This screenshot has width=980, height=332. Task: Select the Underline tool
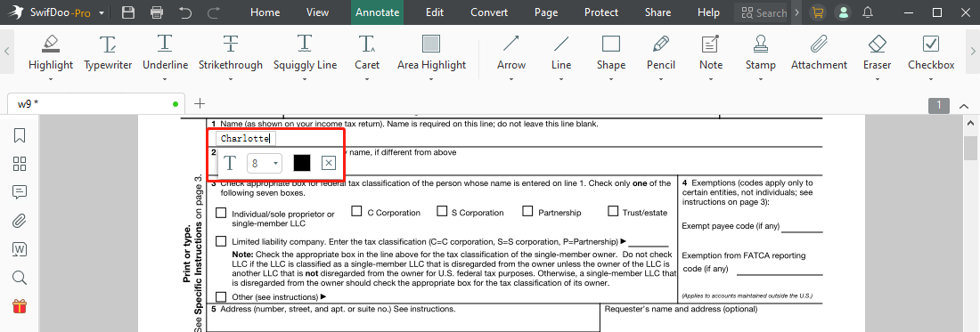tap(165, 53)
